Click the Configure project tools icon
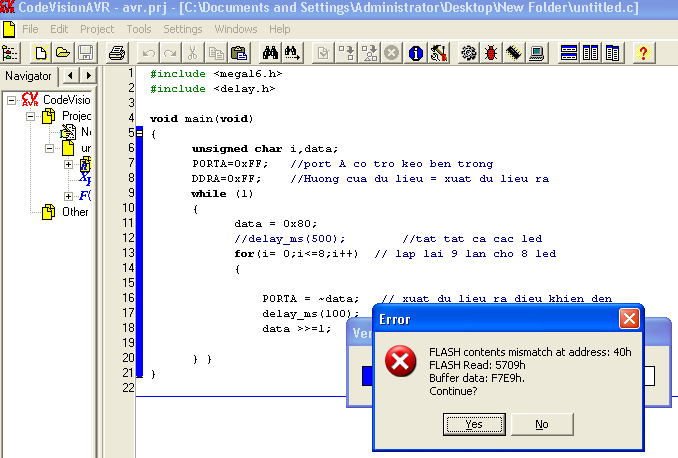This screenshot has width=678, height=458. [438, 53]
